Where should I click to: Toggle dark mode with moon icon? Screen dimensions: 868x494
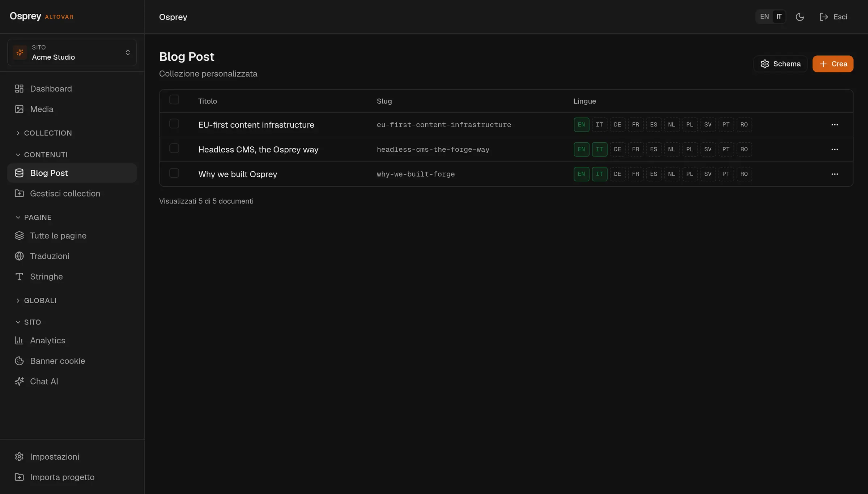pos(800,17)
